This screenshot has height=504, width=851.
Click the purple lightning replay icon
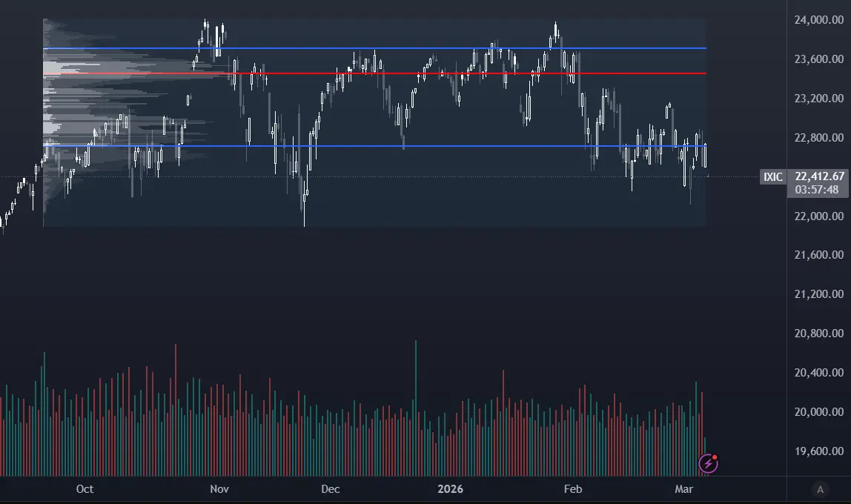pyautogui.click(x=708, y=463)
